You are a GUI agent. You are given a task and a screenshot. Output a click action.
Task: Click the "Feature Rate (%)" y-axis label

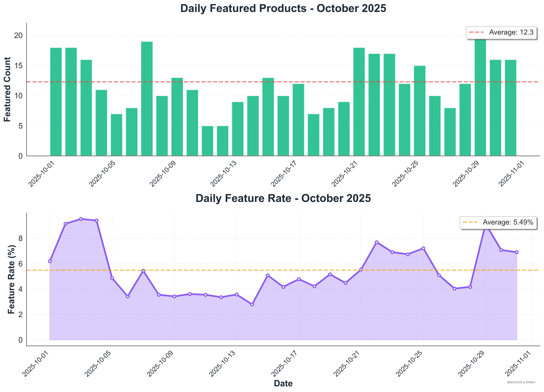[11, 279]
